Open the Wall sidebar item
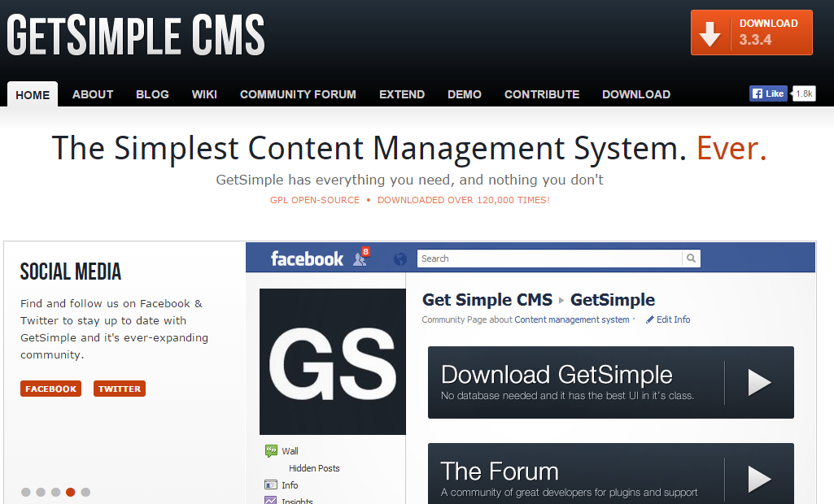This screenshot has width=834, height=504. pyautogui.click(x=290, y=451)
